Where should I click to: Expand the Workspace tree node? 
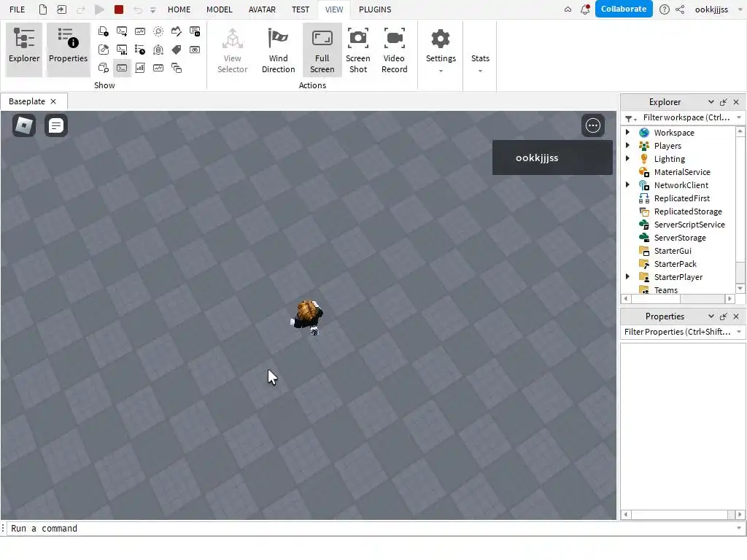[x=627, y=132]
